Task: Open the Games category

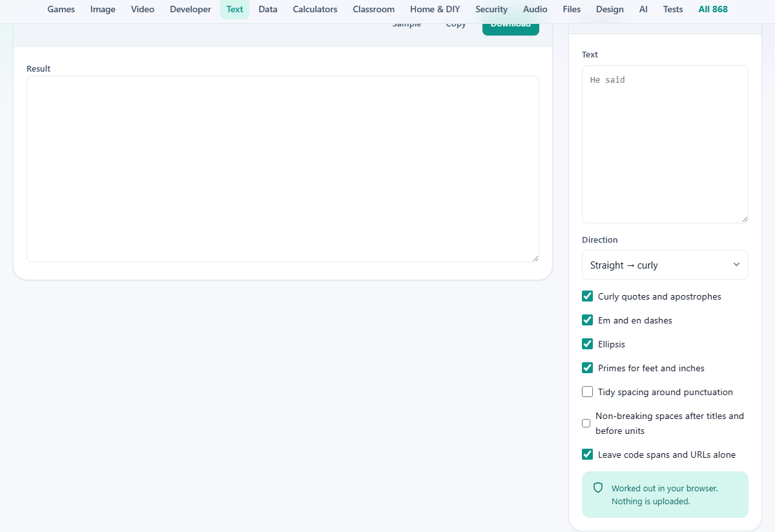Action: [x=61, y=9]
